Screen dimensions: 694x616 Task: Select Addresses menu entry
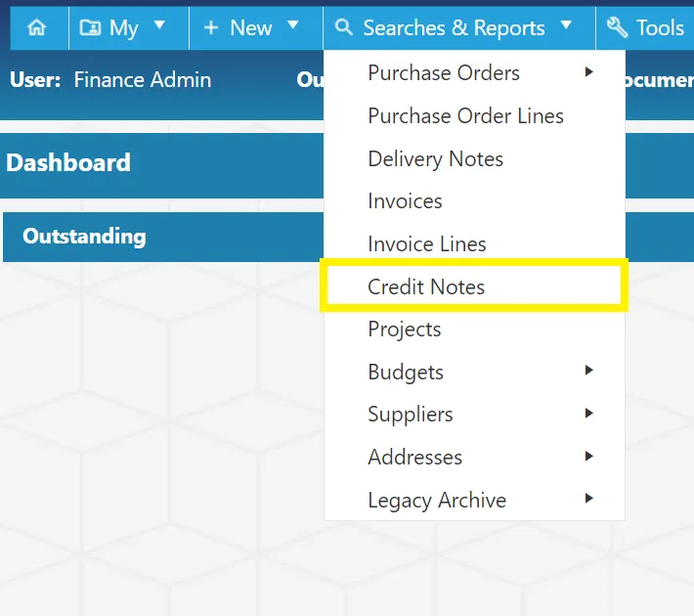474,457
